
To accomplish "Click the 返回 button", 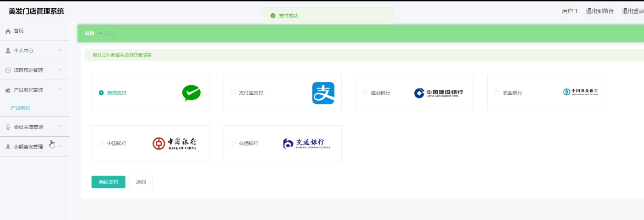I will (141, 182).
